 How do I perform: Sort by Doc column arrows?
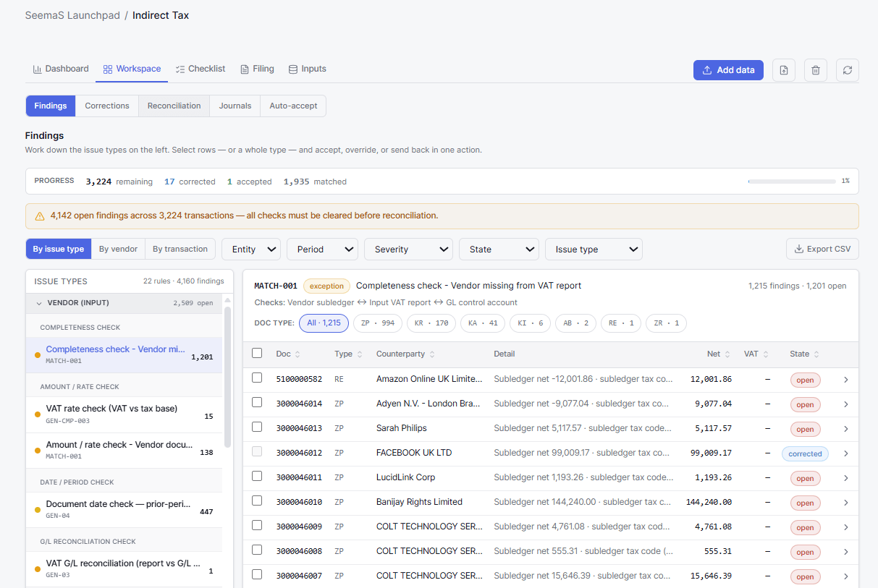[297, 354]
